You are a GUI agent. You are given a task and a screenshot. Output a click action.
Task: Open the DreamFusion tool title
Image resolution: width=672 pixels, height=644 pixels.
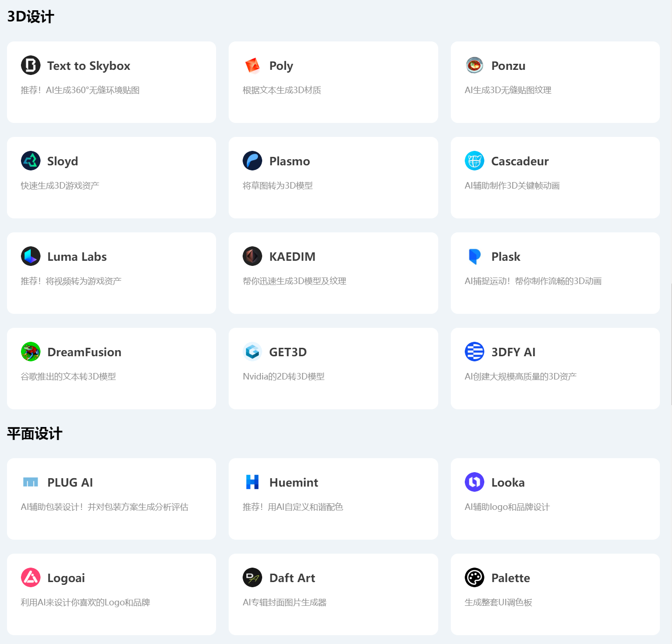85,352
